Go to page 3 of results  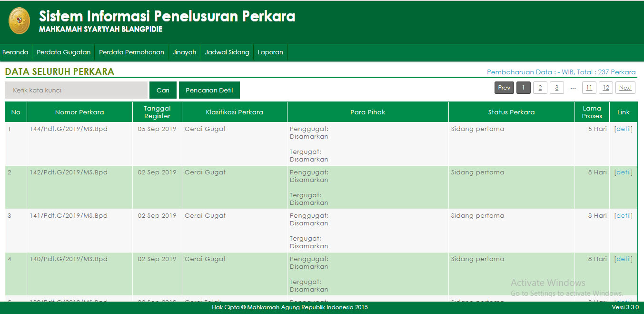coord(556,87)
